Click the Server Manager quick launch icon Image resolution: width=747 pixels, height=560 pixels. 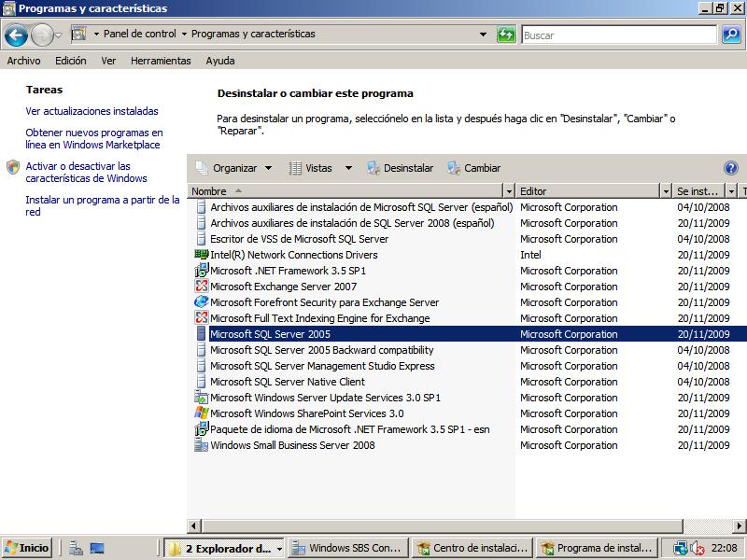click(76, 548)
